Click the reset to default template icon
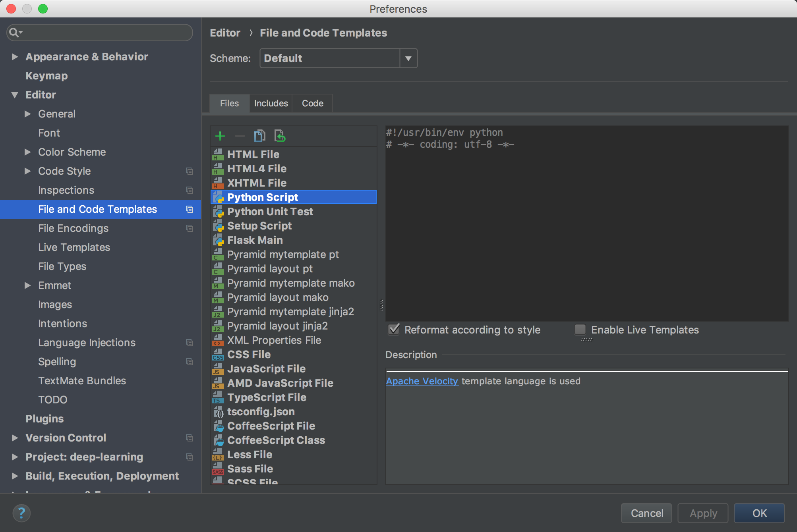 click(280, 136)
